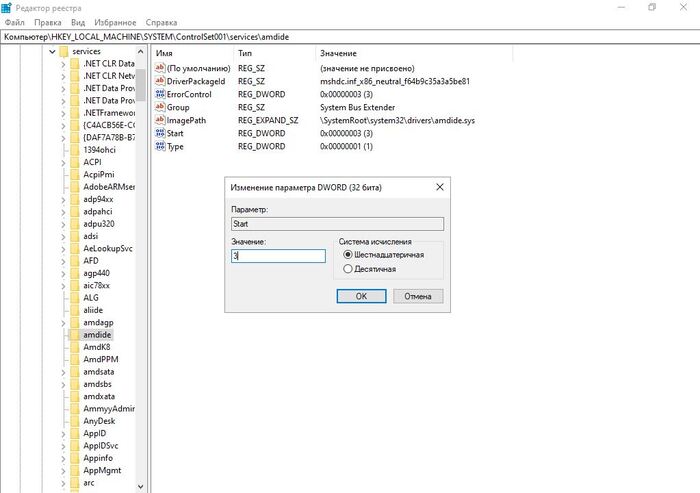The width and height of the screenshot is (700, 493).
Task: Click the string icon of ImagePath value
Action: click(x=160, y=120)
